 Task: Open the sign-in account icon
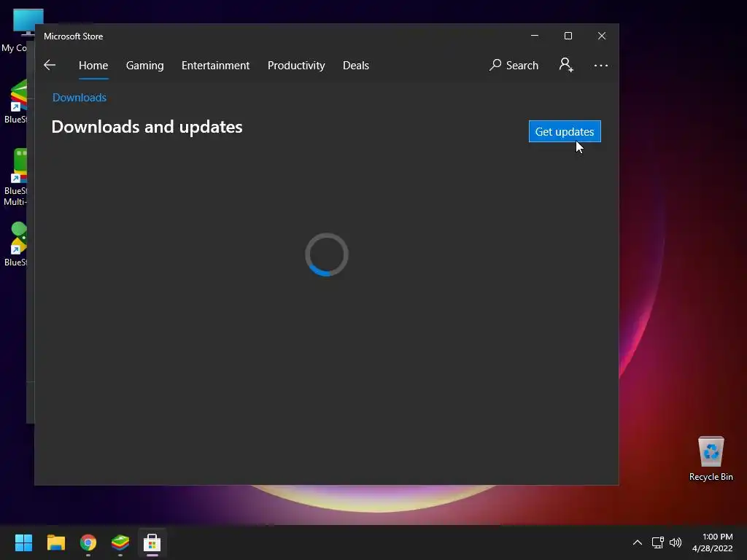tap(566, 65)
